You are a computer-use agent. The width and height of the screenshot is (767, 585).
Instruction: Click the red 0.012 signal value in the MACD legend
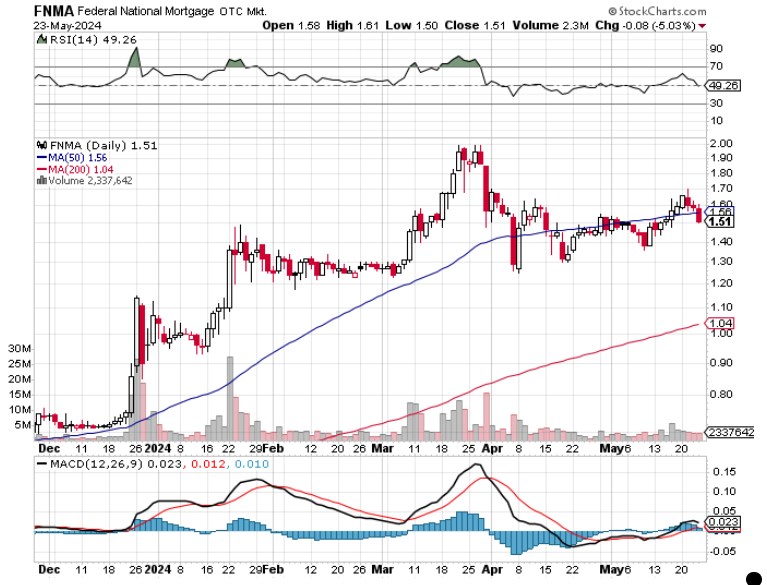[x=208, y=464]
